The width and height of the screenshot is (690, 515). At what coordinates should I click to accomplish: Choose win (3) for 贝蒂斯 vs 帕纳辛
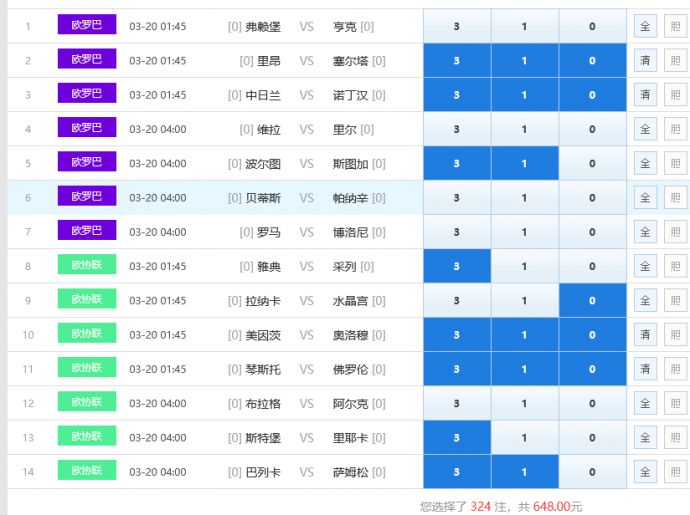point(456,198)
